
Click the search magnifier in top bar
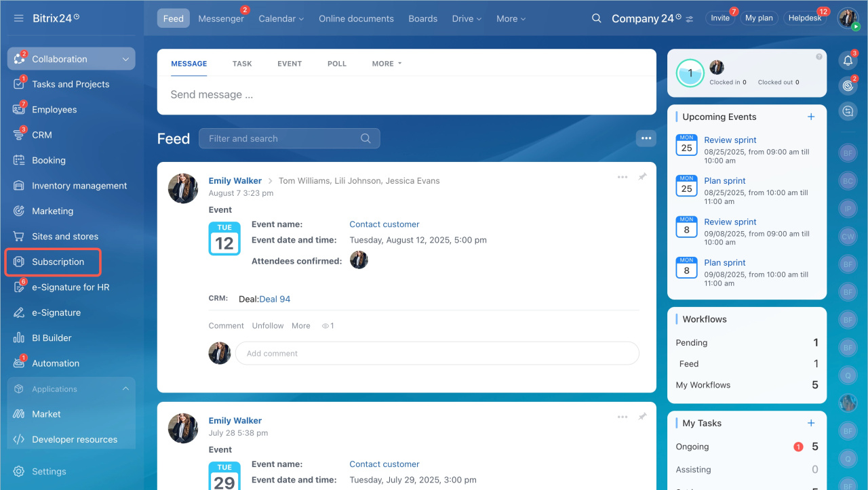coord(597,18)
